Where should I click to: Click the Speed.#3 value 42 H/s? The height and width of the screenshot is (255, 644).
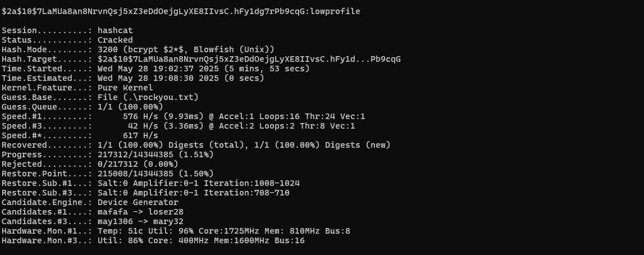click(x=143, y=126)
